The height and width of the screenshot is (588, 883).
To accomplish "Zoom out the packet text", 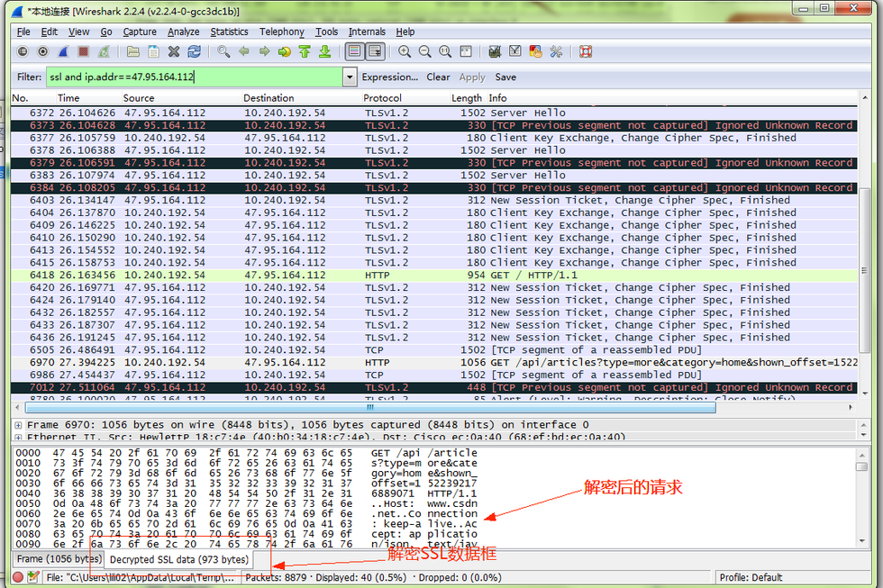I will click(x=424, y=51).
